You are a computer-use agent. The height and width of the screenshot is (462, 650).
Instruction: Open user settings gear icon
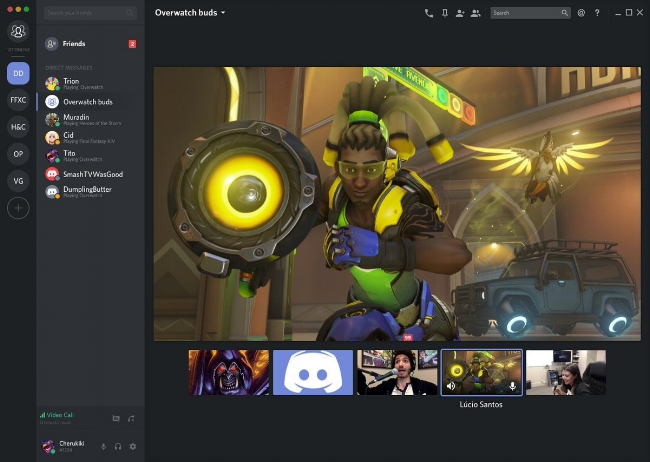coord(133,446)
